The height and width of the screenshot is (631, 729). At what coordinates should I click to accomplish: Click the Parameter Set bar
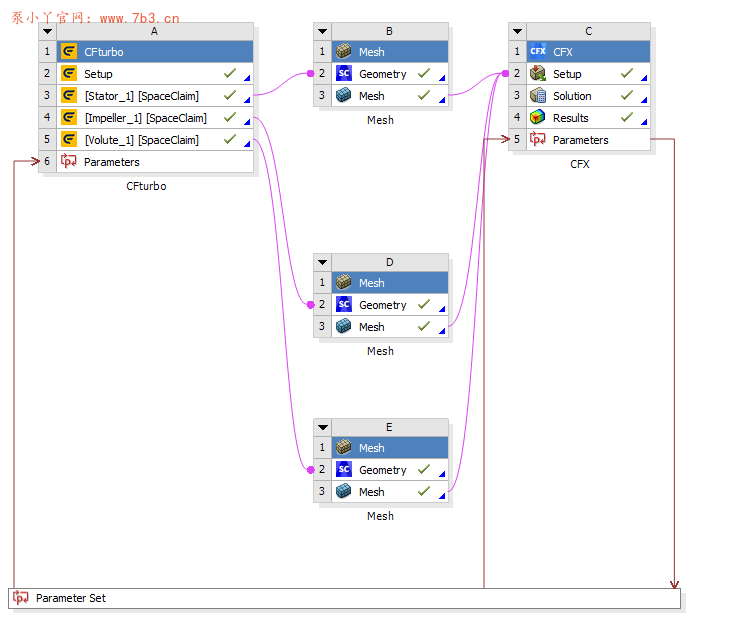point(345,598)
